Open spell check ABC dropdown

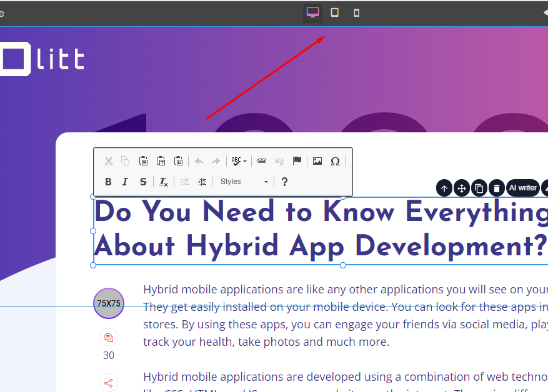point(239,161)
